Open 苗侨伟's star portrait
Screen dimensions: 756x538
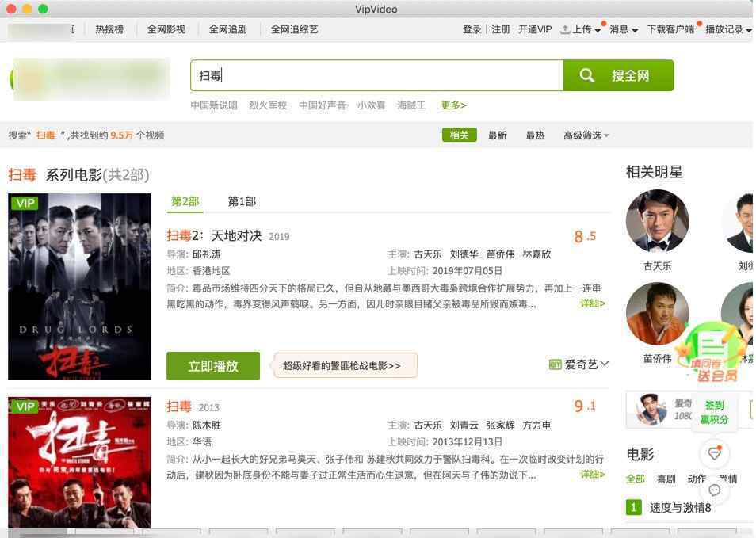coord(657,314)
